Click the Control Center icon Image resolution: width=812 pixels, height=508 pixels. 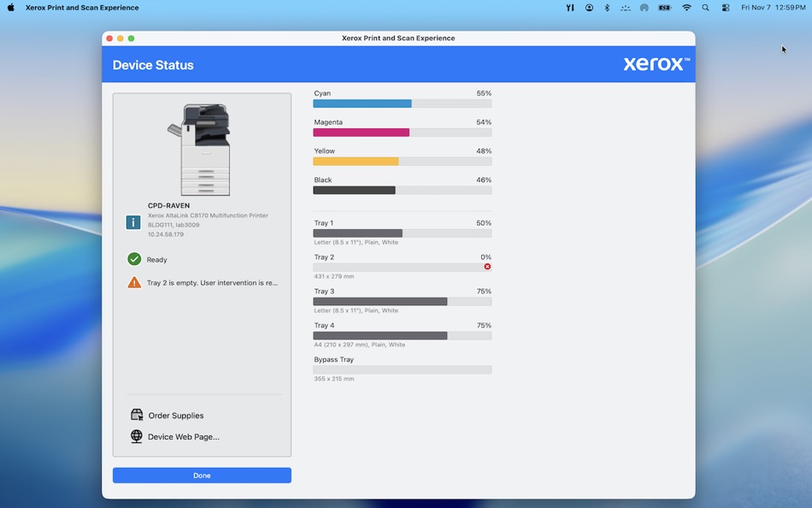point(726,7)
